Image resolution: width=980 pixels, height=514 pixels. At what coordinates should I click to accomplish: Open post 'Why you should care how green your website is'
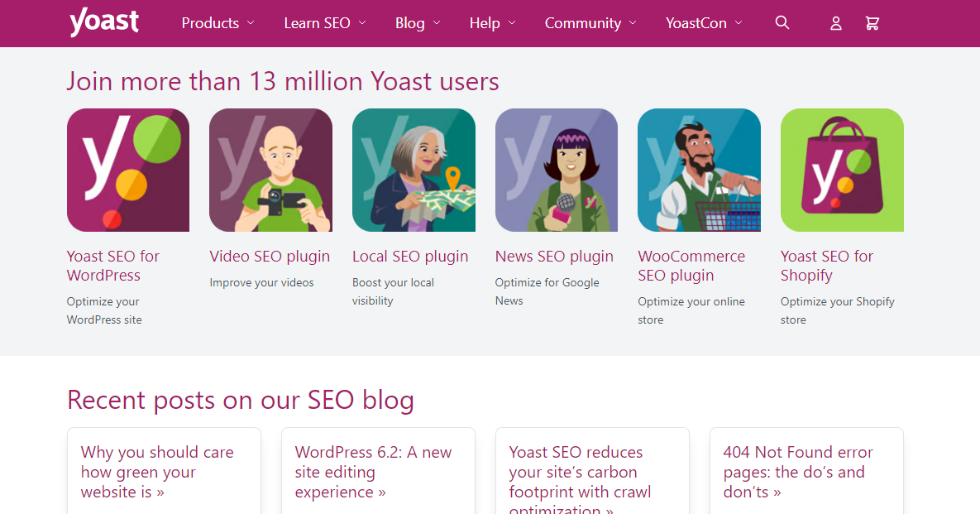157,472
